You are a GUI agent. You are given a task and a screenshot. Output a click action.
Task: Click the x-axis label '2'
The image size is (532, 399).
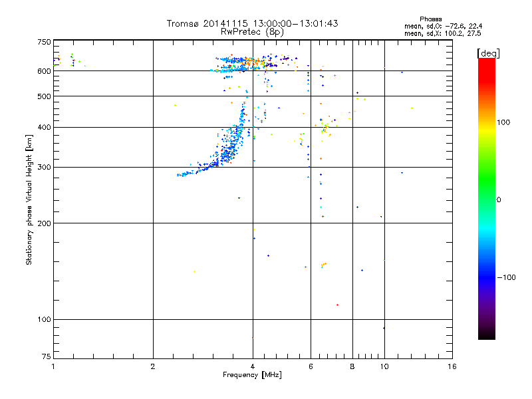click(153, 366)
